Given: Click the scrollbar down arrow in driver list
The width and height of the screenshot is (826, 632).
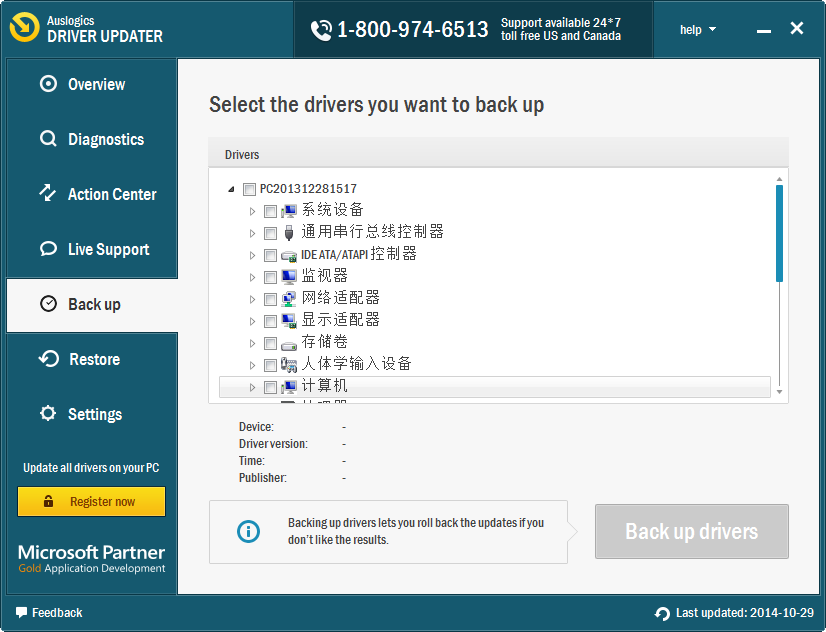Looking at the screenshot, I should click(779, 392).
